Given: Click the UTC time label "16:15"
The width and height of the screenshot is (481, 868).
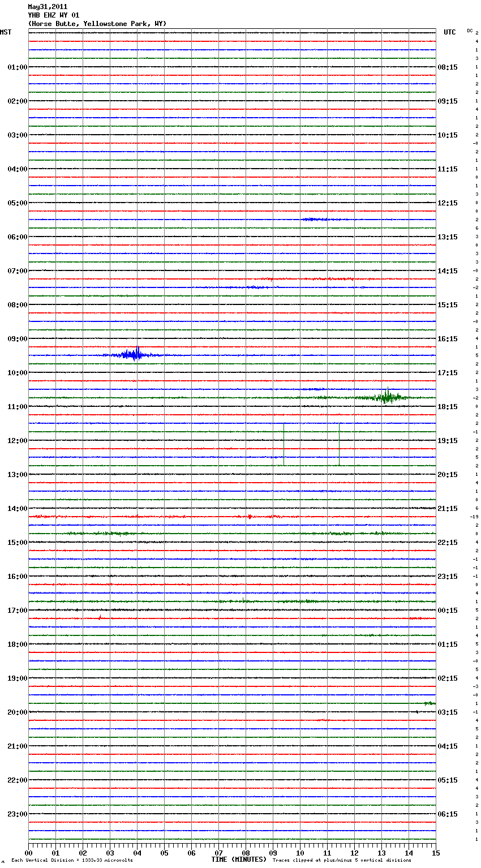Looking at the screenshot, I should pyautogui.click(x=448, y=339).
